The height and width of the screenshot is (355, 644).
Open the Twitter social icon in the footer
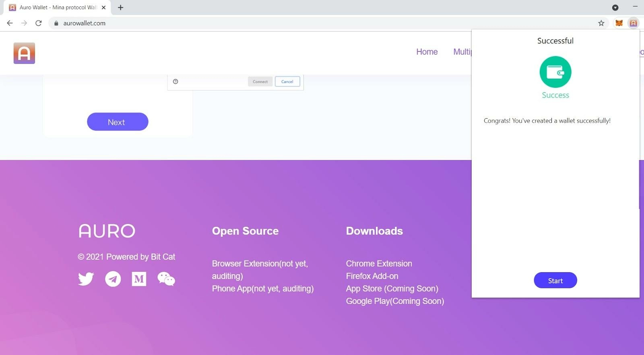point(86,279)
